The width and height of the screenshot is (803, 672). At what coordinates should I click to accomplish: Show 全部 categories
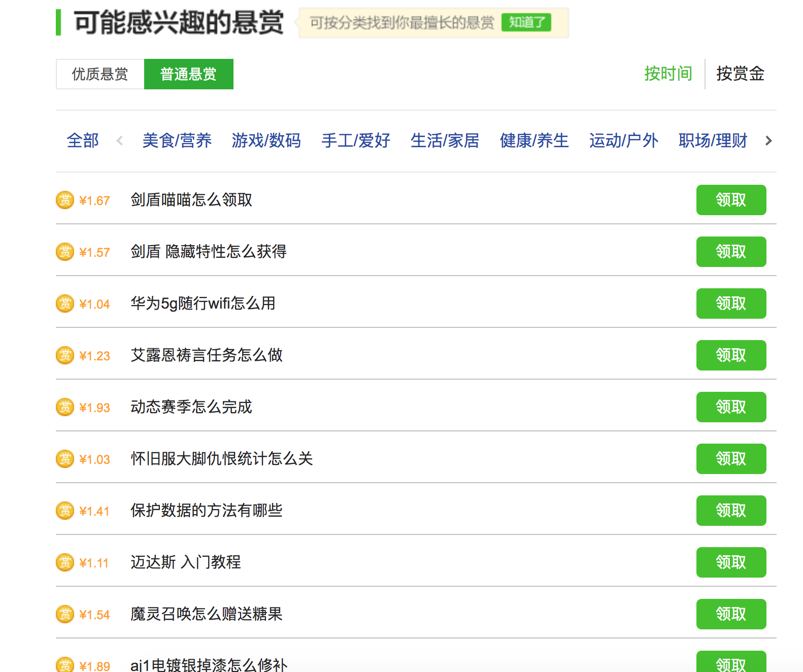coord(83,141)
